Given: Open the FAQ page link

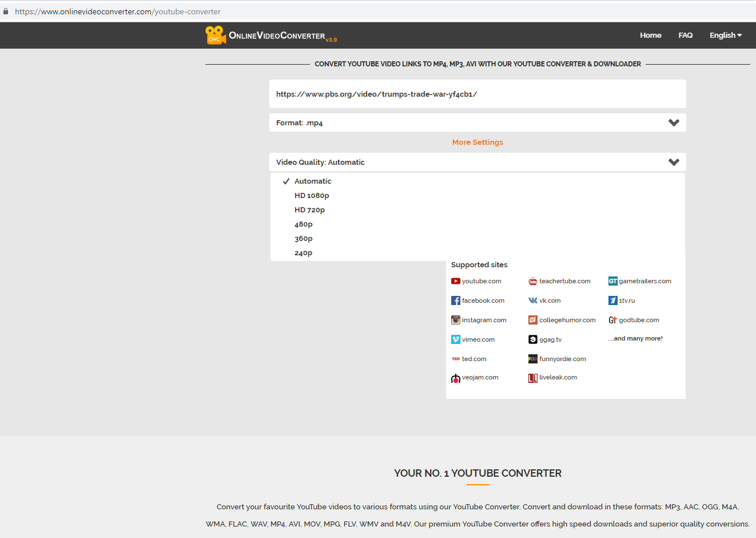Looking at the screenshot, I should 686,35.
